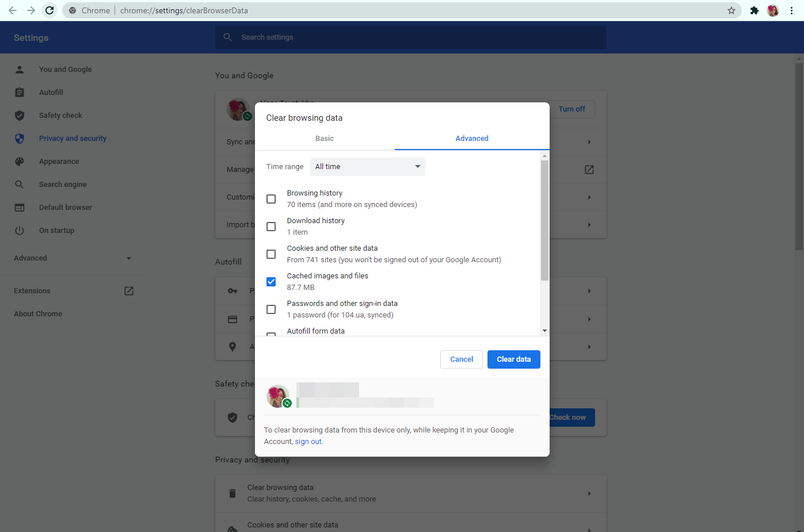
Task: Open the Time range dropdown
Action: tap(367, 167)
